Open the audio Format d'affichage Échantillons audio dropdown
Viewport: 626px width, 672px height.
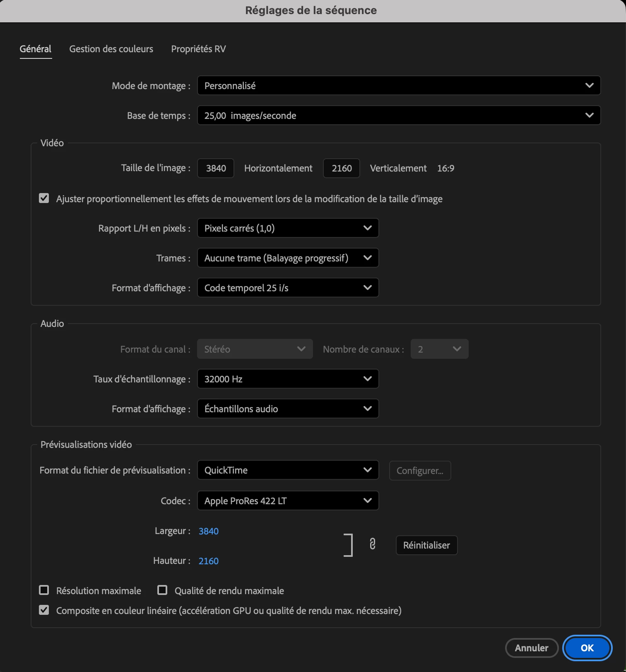(288, 409)
